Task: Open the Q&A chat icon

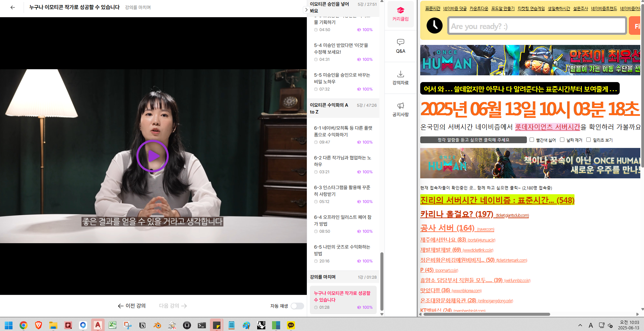Action: click(401, 46)
